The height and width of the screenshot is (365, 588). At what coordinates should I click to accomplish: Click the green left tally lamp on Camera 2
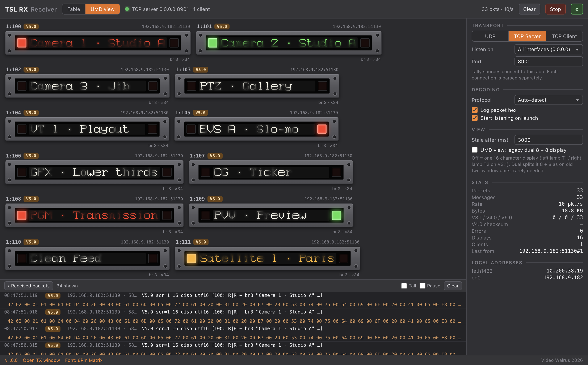(212, 43)
